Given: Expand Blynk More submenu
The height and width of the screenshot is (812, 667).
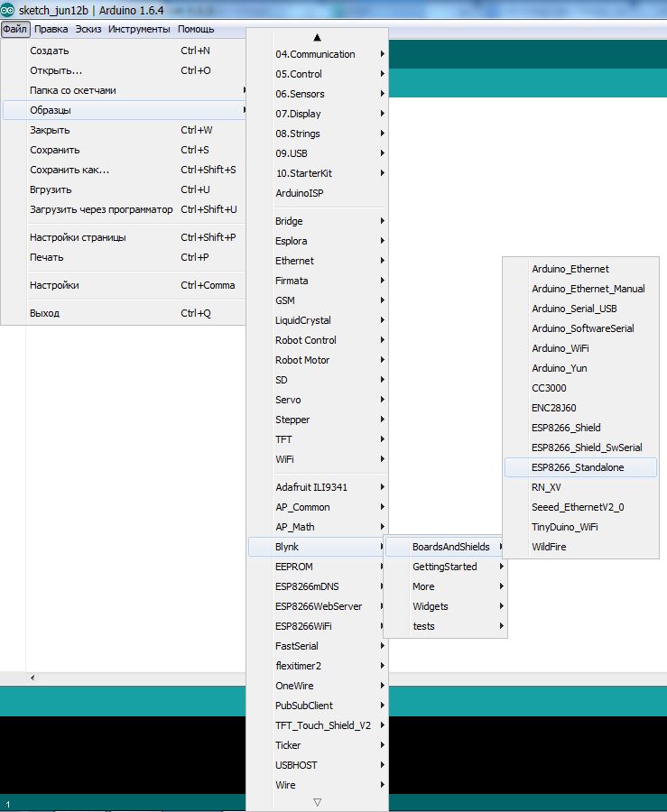Looking at the screenshot, I should click(445, 586).
